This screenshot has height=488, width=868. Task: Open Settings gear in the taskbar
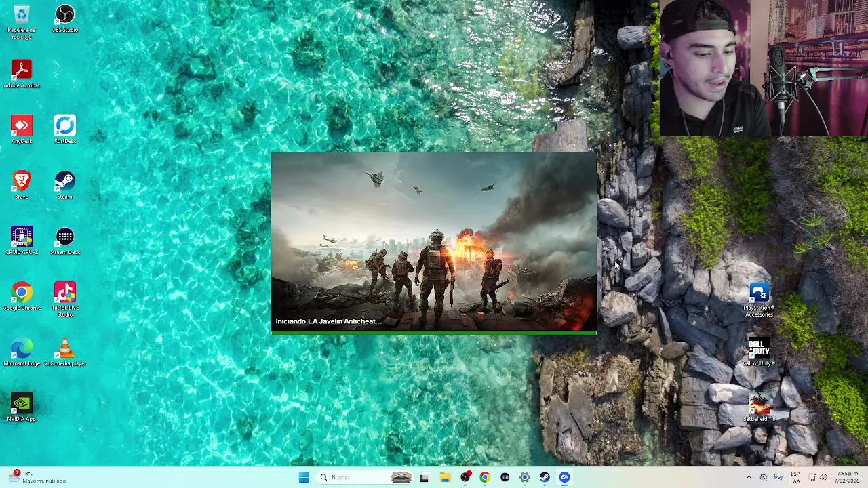525,477
